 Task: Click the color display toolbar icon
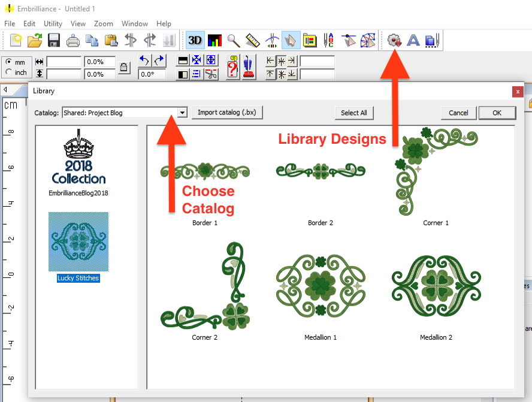[x=214, y=40]
